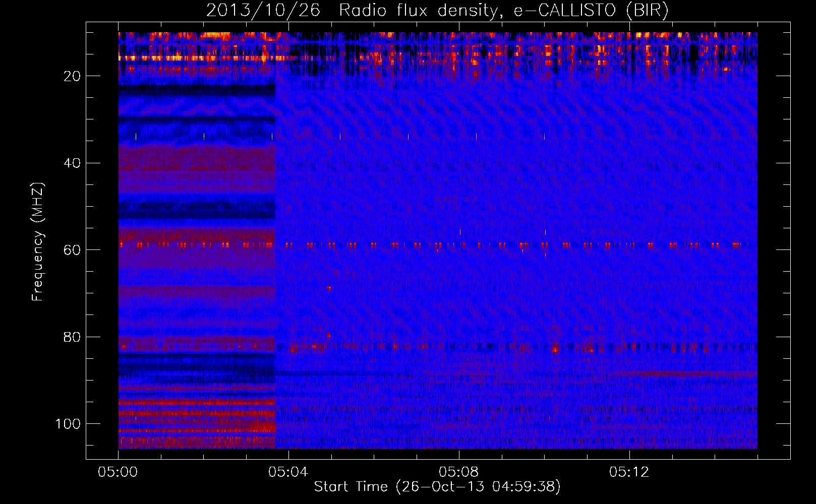Click the 60 MHz frequency tick label
The width and height of the screenshot is (816, 504).
pos(72,250)
